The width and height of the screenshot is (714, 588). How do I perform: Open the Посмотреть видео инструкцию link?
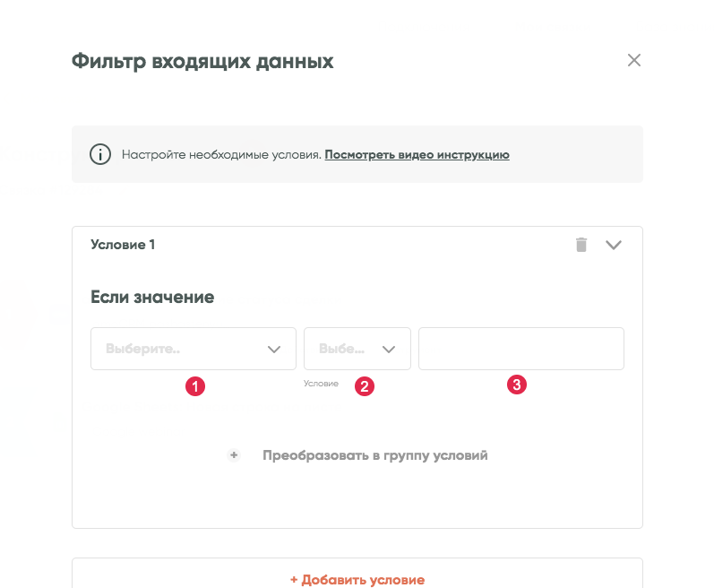pos(417,155)
